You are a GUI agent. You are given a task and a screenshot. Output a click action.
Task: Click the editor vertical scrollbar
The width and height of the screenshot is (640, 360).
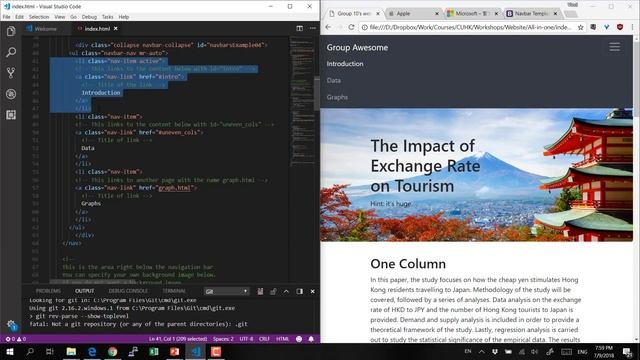click(x=317, y=93)
